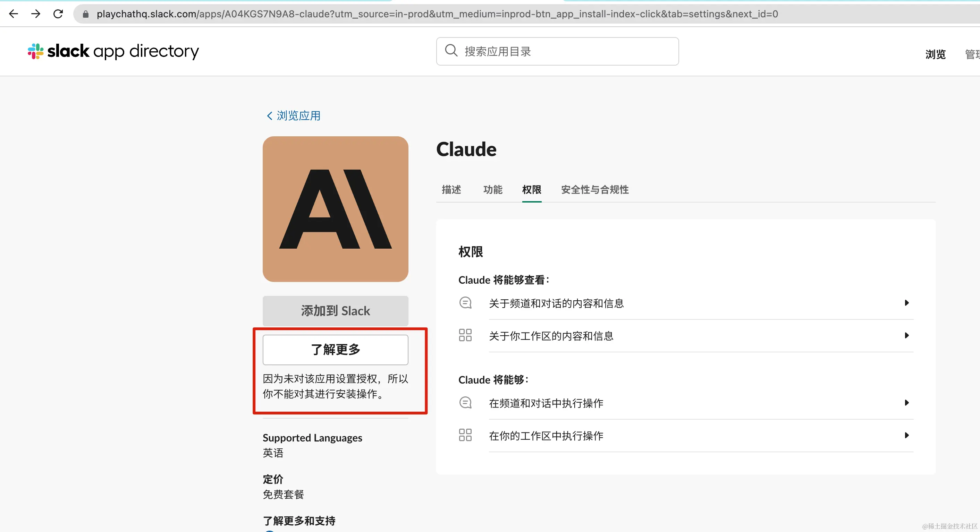Click the grid icon beside 在你的工作区中执行操作

[465, 435]
